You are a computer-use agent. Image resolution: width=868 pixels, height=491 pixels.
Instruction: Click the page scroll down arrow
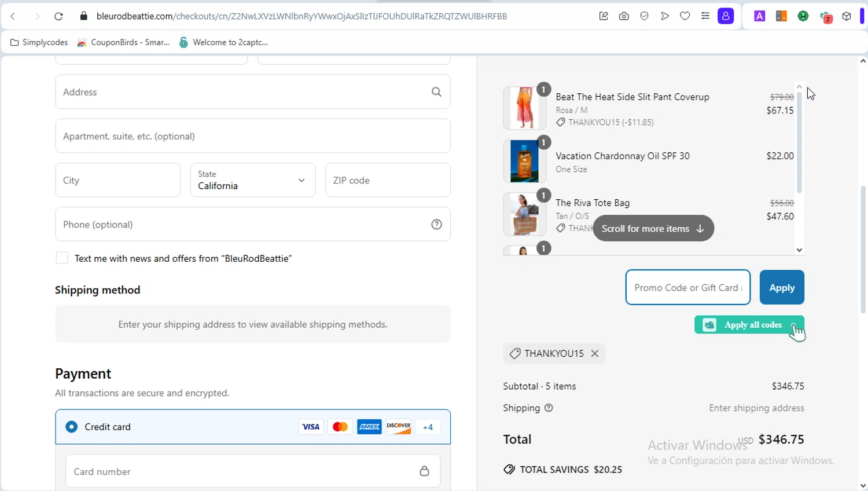(863, 486)
